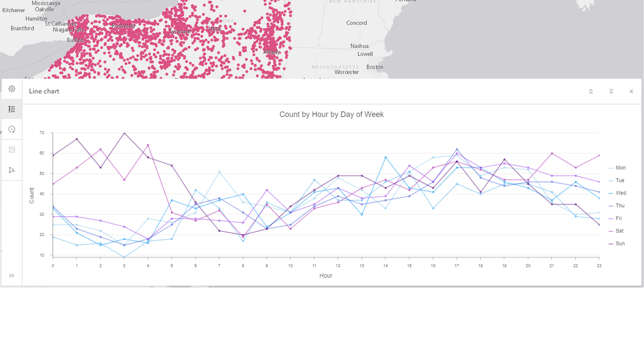This screenshot has height=362, width=644.
Task: Select the Wed data point at hour 14
Action: tap(385, 157)
